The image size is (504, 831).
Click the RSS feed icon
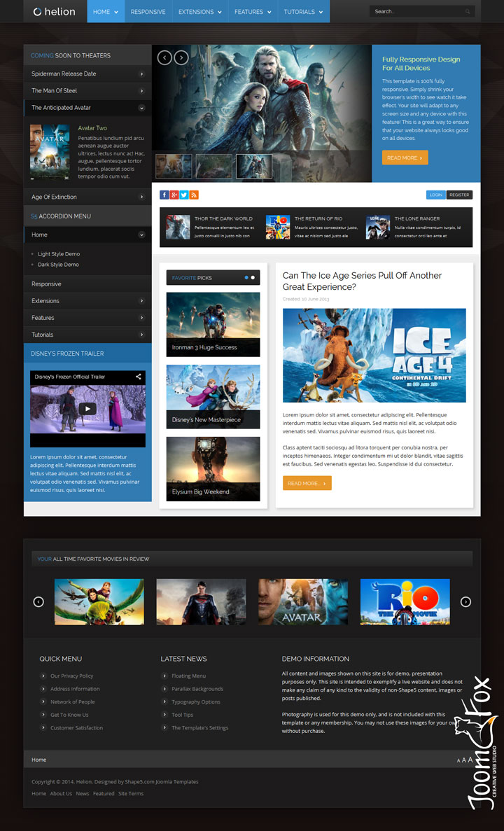(x=194, y=195)
